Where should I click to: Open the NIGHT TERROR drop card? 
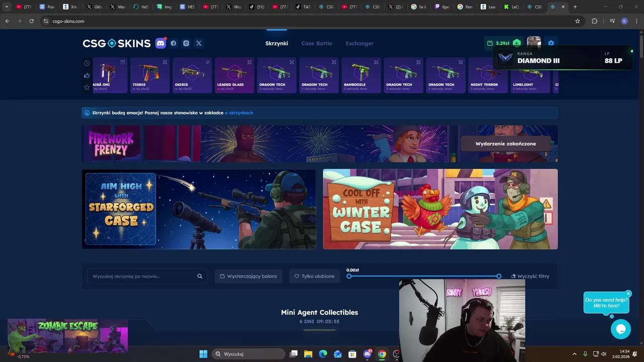(488, 75)
